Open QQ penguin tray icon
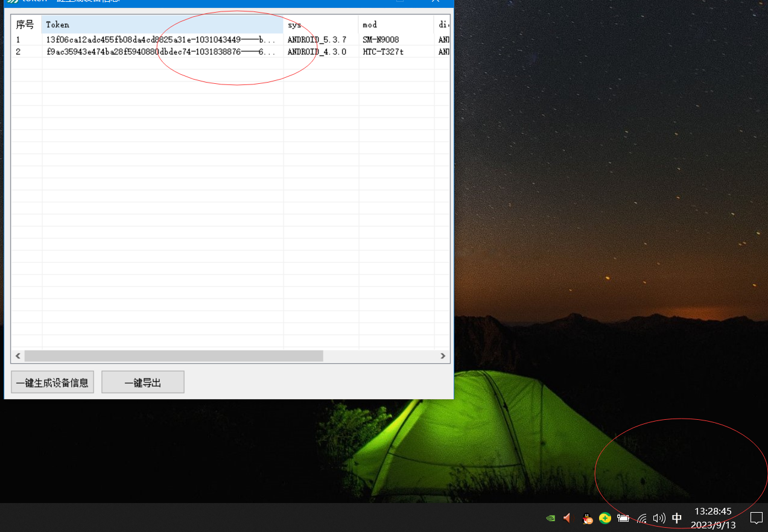Viewport: 768px width, 532px height. (587, 518)
